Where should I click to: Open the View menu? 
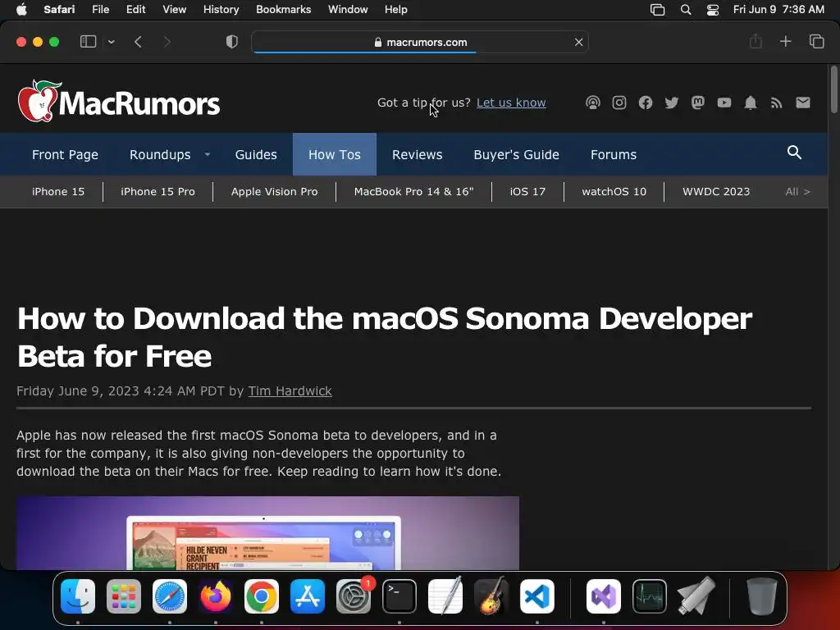tap(174, 9)
